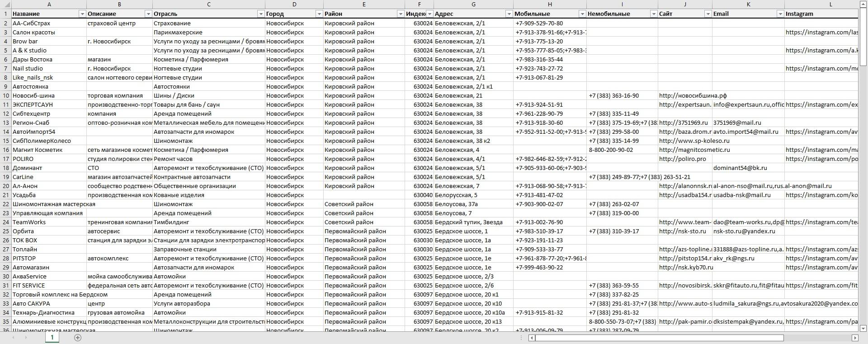Select entire sheet via corner button

pyautogui.click(x=5, y=4)
